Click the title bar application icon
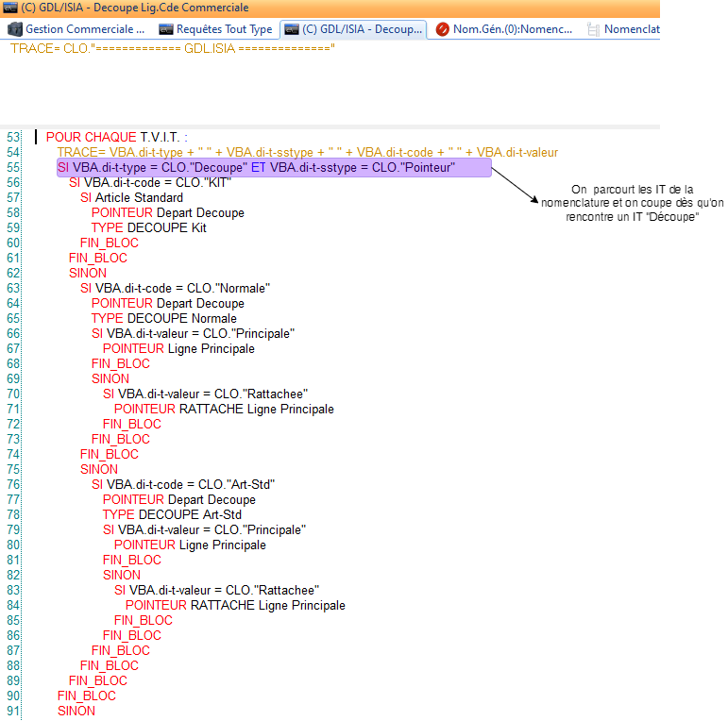Viewport: 728px width, 721px height. [x=9, y=8]
